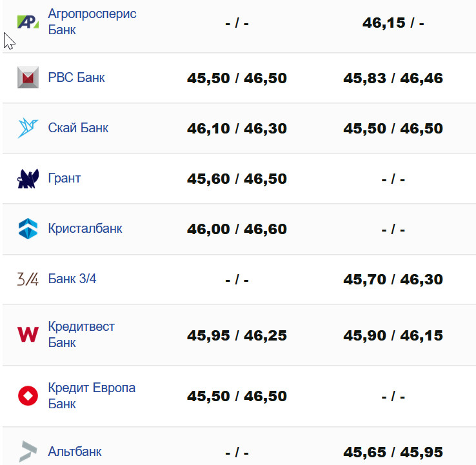This screenshot has height=465, width=476.
Task: Click the Кристалбанк blue logo icon
Action: 28,228
